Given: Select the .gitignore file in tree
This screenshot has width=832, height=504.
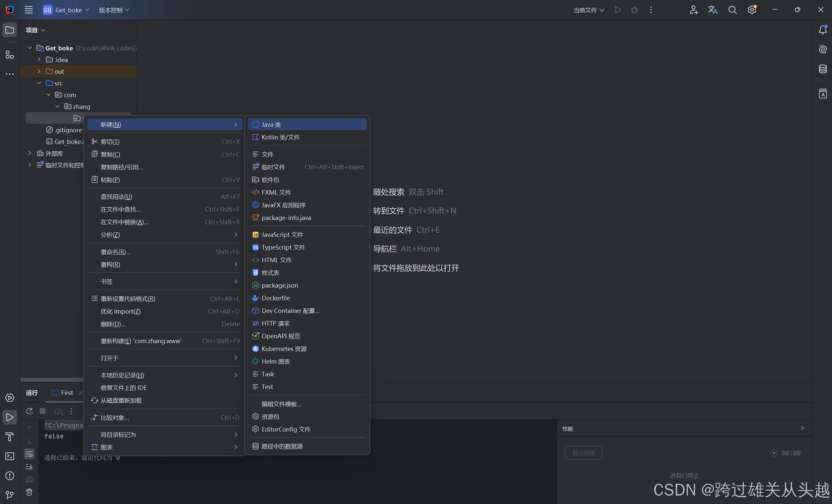Looking at the screenshot, I should 68,130.
